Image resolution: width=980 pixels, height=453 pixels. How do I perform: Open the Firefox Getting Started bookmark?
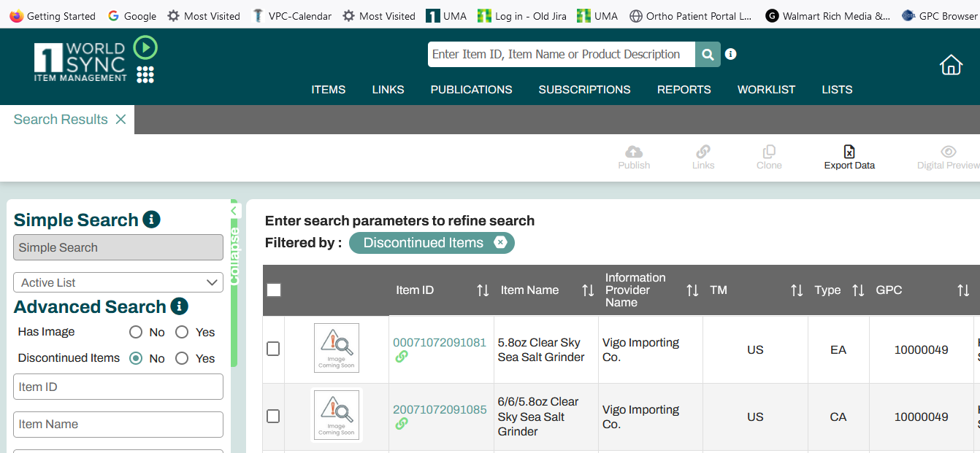53,16
